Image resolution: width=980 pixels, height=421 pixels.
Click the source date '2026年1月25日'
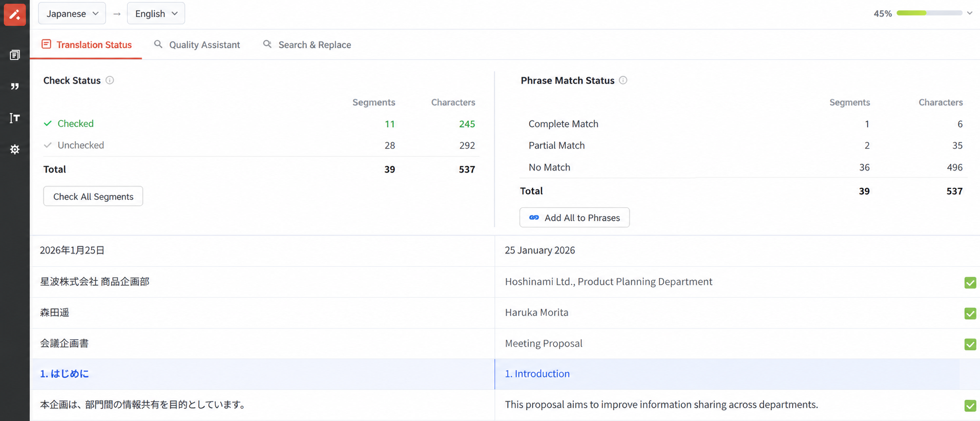pos(72,250)
